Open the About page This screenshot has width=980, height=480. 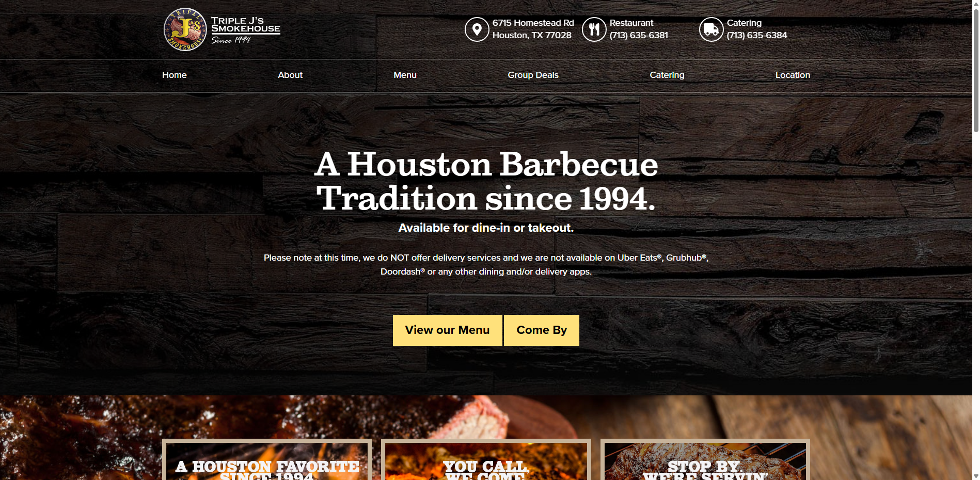pyautogui.click(x=290, y=75)
